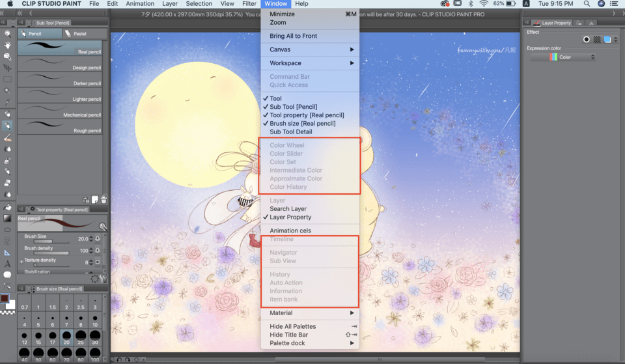This screenshot has width=625, height=364.
Task: Open sub tool detail wrench icon
Action: point(104,279)
